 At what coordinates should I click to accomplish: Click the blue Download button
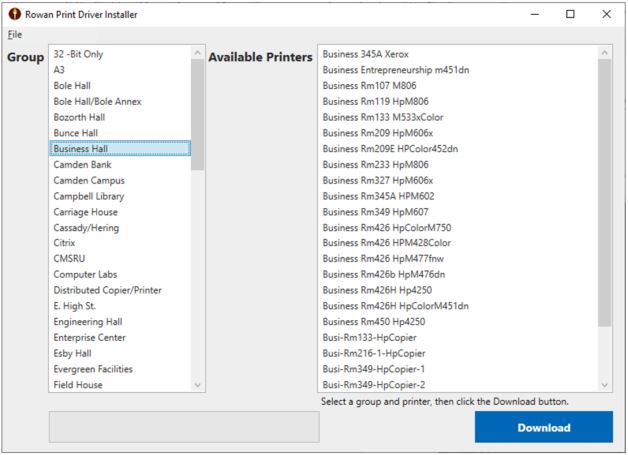543,427
